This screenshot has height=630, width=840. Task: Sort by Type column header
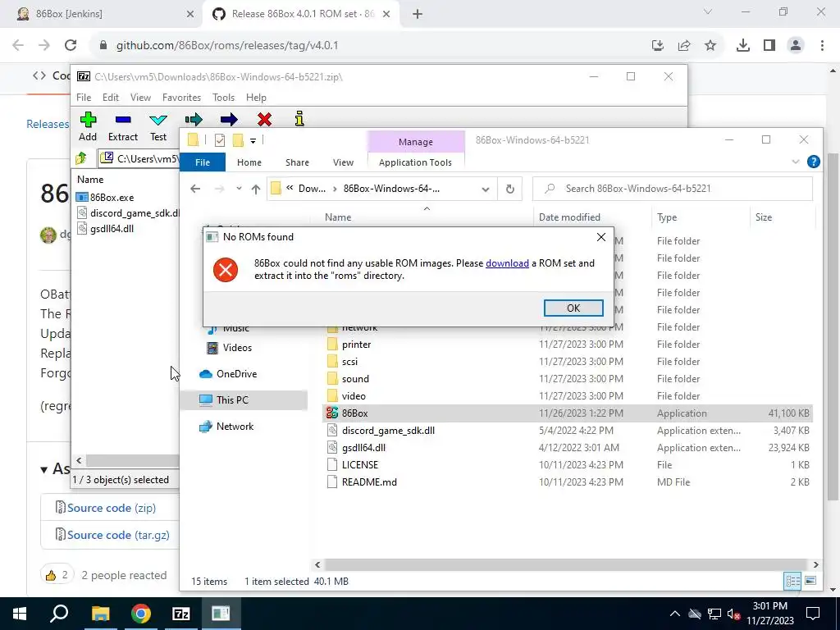[x=667, y=217]
